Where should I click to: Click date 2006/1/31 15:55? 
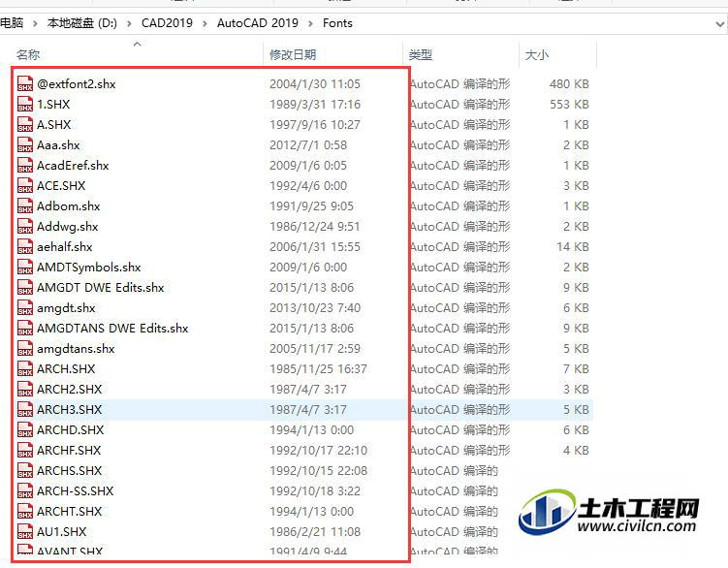click(x=315, y=247)
